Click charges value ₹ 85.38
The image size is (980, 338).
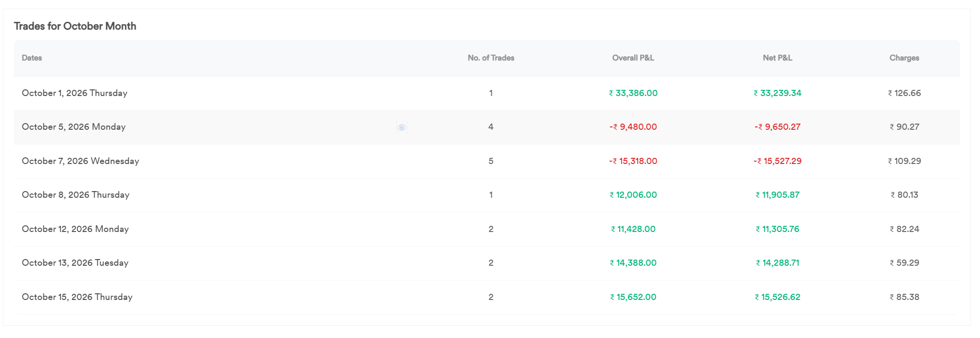pos(904,297)
